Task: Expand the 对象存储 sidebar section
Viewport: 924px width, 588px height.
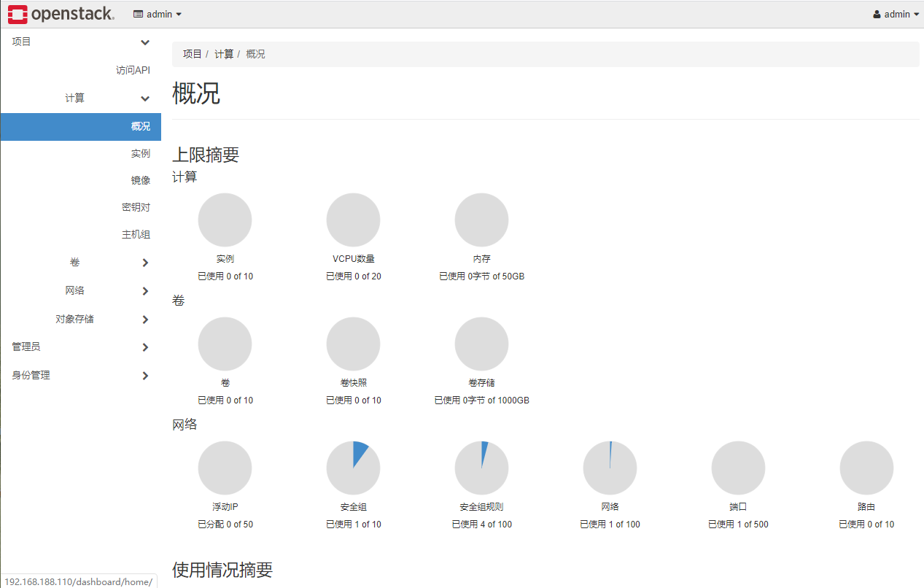Action: click(x=80, y=319)
